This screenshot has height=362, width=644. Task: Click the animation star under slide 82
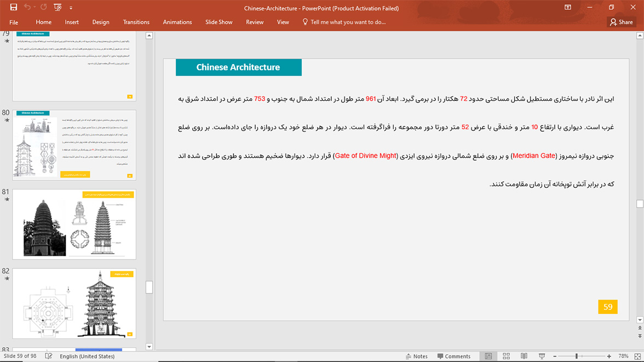pyautogui.click(x=7, y=279)
